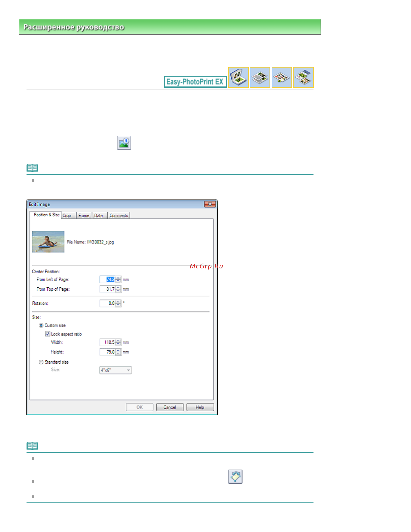
Task: Decrease From Left of Page value
Action: tap(118, 281)
